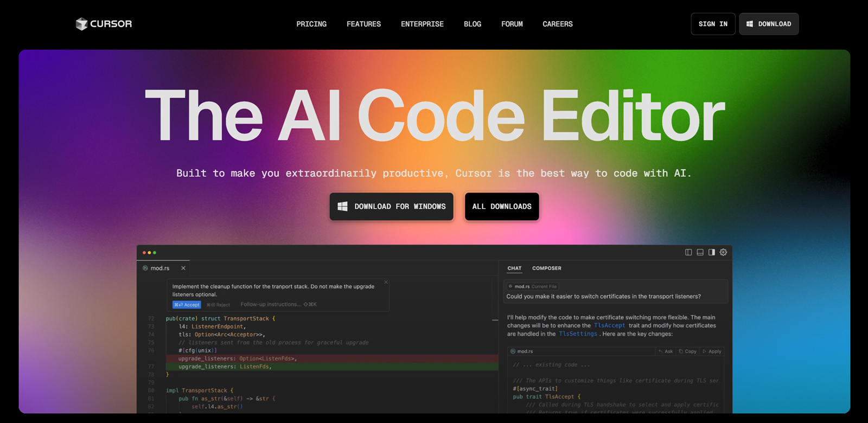This screenshot has height=423, width=868.
Task: Click the Sign In button
Action: click(713, 24)
